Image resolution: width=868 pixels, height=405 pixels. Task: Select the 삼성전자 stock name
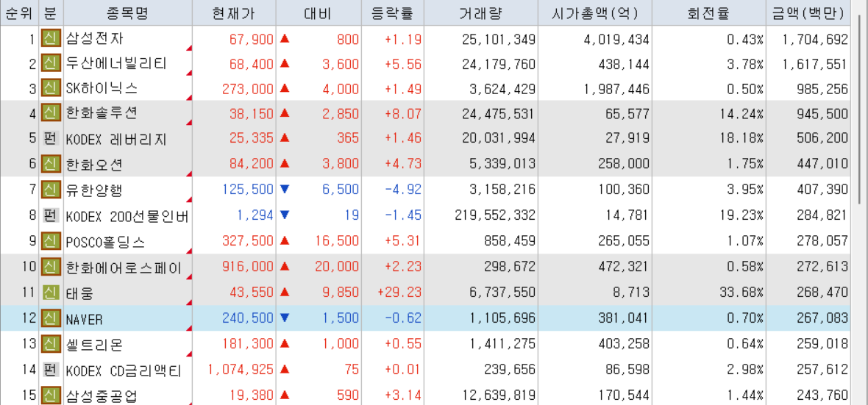click(95, 39)
